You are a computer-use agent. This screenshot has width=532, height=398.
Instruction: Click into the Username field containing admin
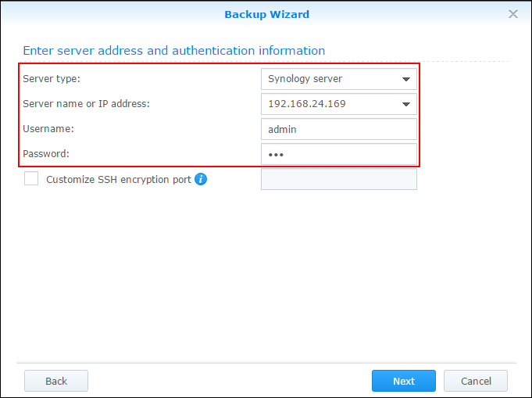click(x=339, y=129)
